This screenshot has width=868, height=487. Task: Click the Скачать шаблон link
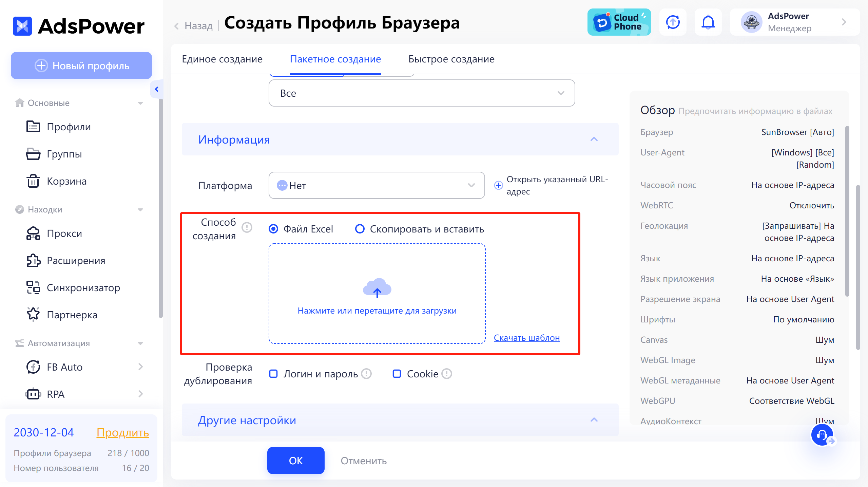click(x=527, y=338)
